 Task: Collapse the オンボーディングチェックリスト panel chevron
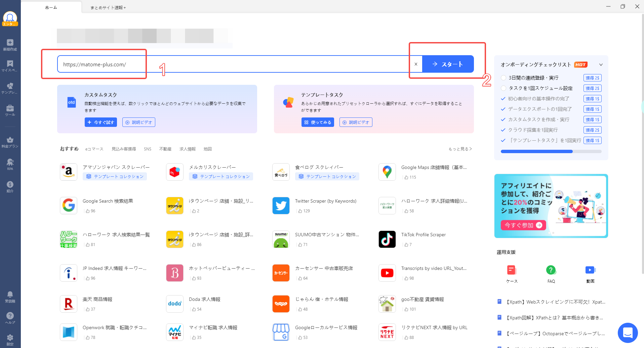pyautogui.click(x=601, y=65)
